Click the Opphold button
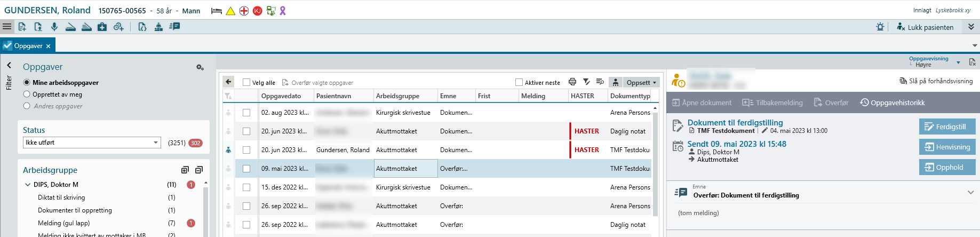 (x=947, y=167)
